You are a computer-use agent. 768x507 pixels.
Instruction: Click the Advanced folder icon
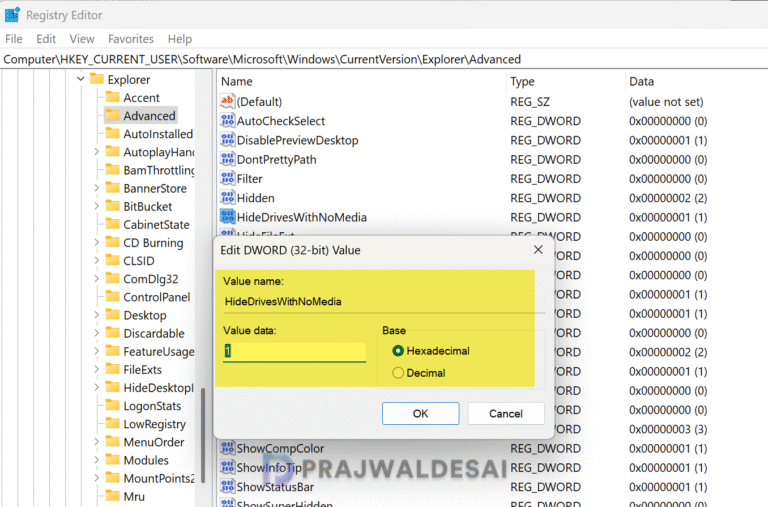(113, 115)
